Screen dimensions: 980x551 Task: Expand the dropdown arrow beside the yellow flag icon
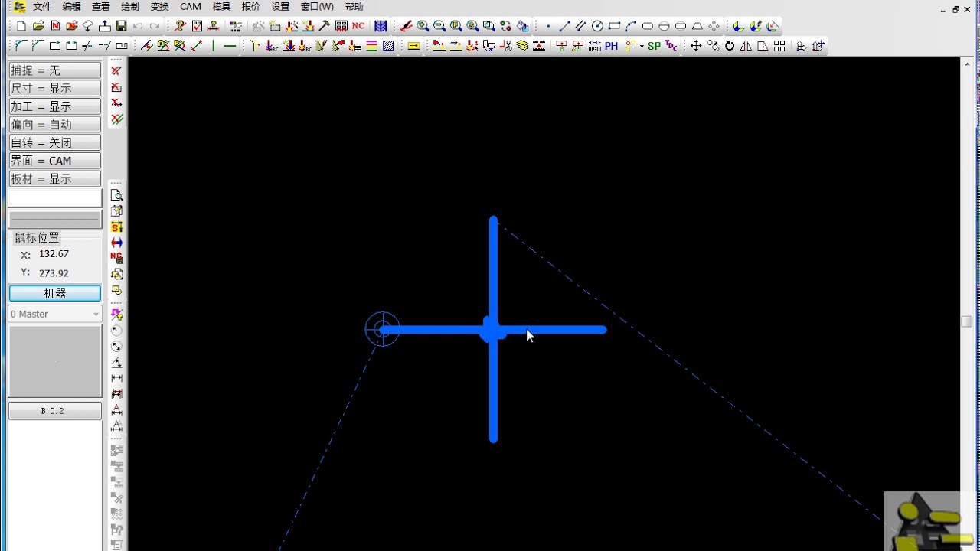tap(640, 46)
